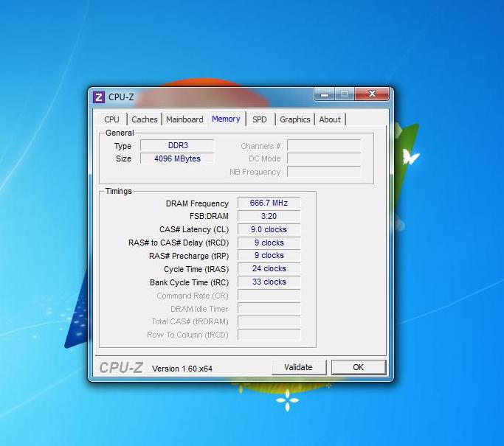The image size is (504, 446).
Task: Click the Version 1.60.x64 text
Action: click(x=182, y=369)
